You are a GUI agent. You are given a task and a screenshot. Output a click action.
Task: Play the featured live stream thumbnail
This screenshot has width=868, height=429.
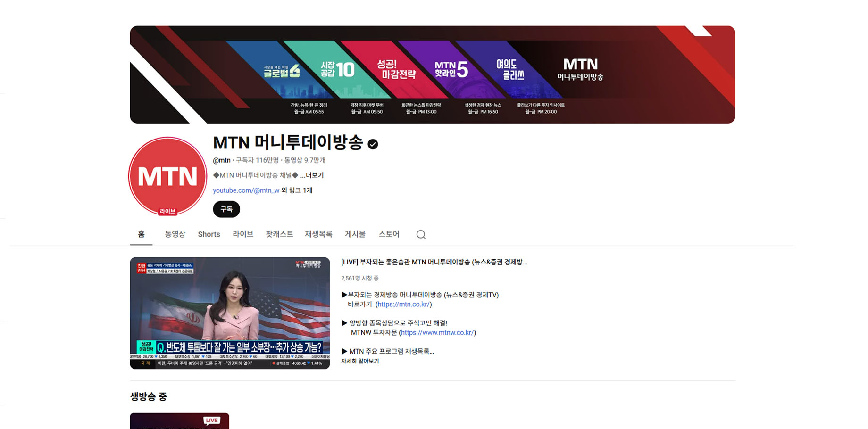(x=230, y=313)
